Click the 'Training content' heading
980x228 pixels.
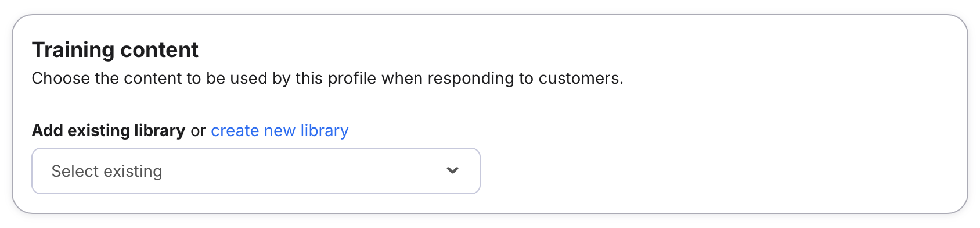pyautogui.click(x=115, y=50)
